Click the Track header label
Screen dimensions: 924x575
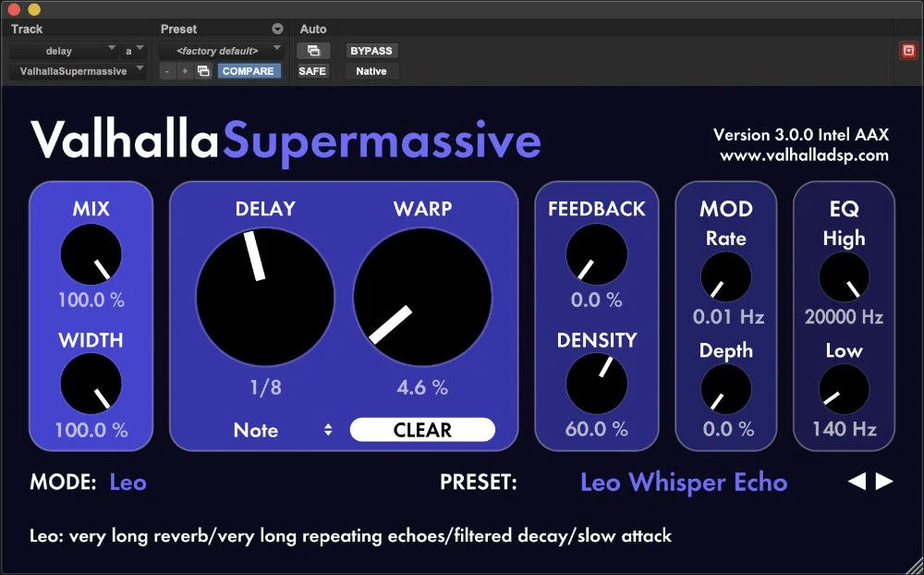point(27,29)
